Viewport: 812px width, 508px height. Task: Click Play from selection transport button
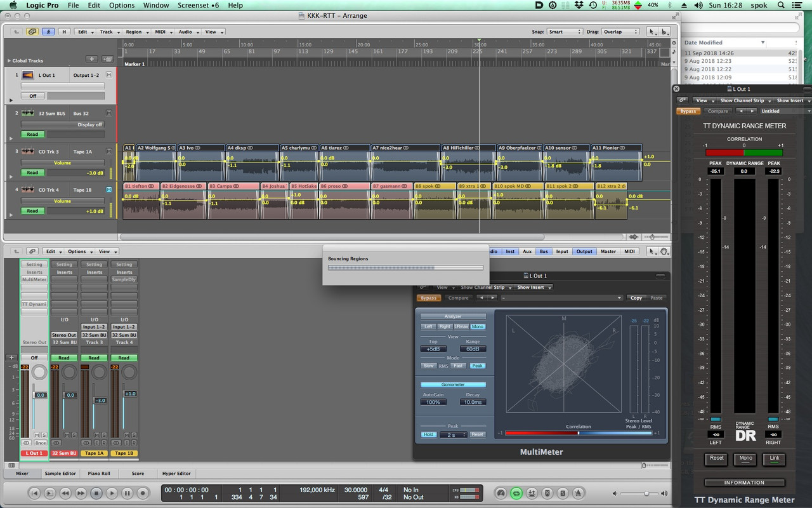click(50, 493)
